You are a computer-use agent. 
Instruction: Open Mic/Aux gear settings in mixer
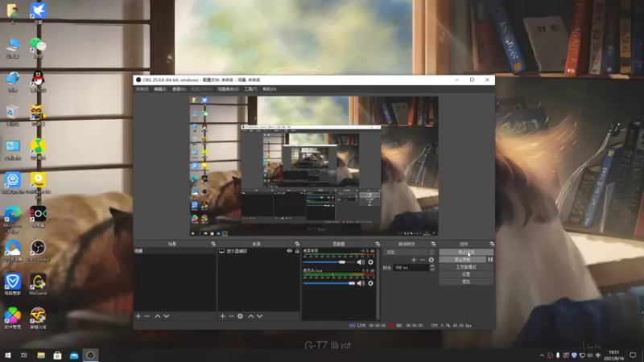[370, 283]
